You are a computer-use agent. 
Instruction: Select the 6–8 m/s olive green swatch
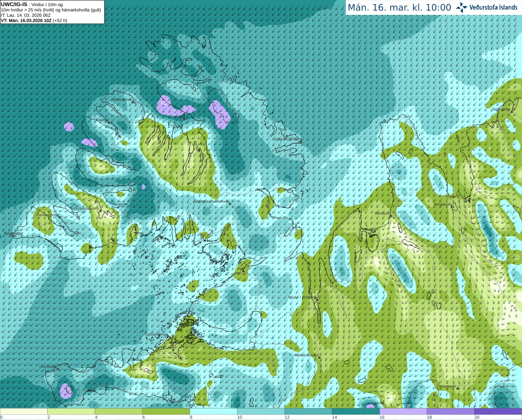pyautogui.click(x=166, y=411)
